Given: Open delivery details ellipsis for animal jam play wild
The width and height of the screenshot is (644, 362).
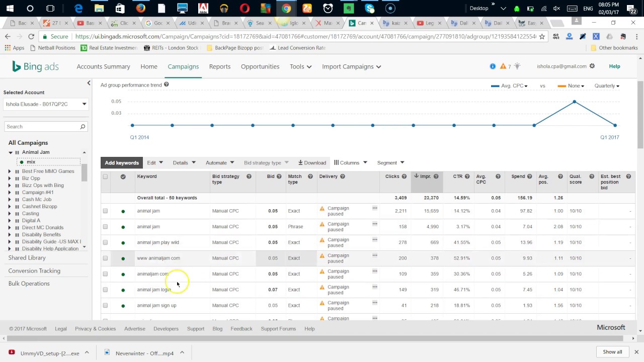Looking at the screenshot, I should click(x=375, y=239).
